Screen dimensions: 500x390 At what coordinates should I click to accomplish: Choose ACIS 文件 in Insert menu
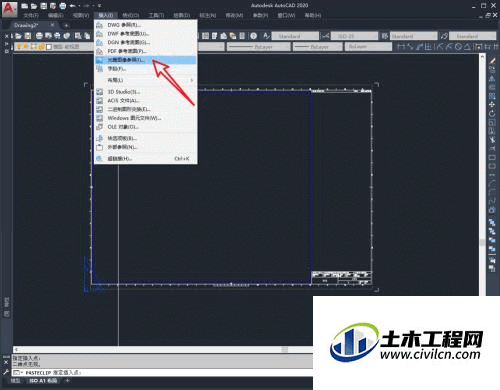[146, 100]
